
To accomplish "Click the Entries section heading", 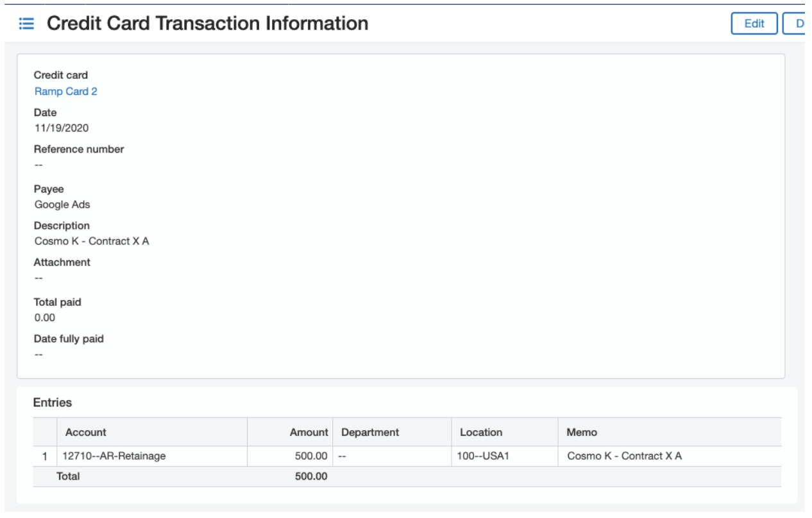I will pyautogui.click(x=53, y=403).
